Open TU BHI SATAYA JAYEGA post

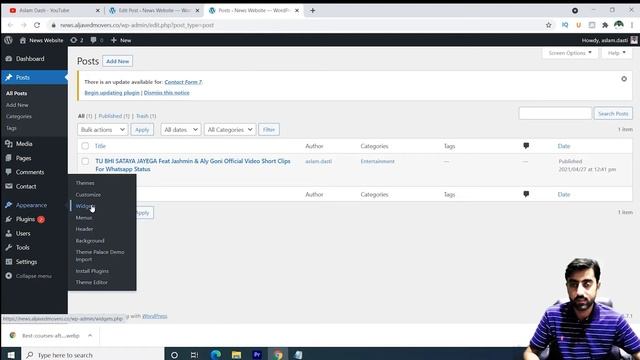pos(193,165)
